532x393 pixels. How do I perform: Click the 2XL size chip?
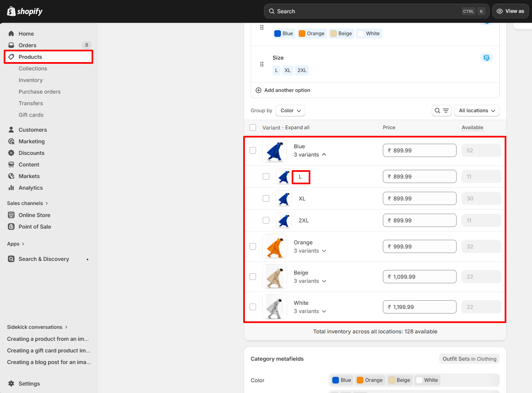[x=302, y=70]
